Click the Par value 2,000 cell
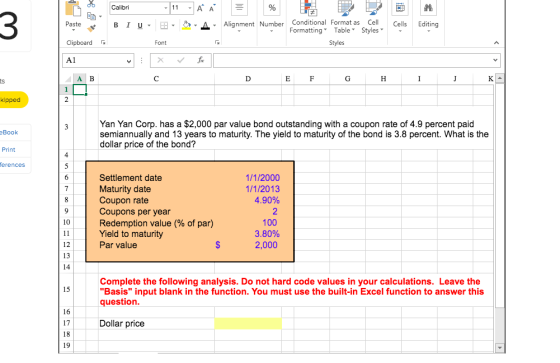This screenshot has width=560, height=363. click(x=266, y=245)
